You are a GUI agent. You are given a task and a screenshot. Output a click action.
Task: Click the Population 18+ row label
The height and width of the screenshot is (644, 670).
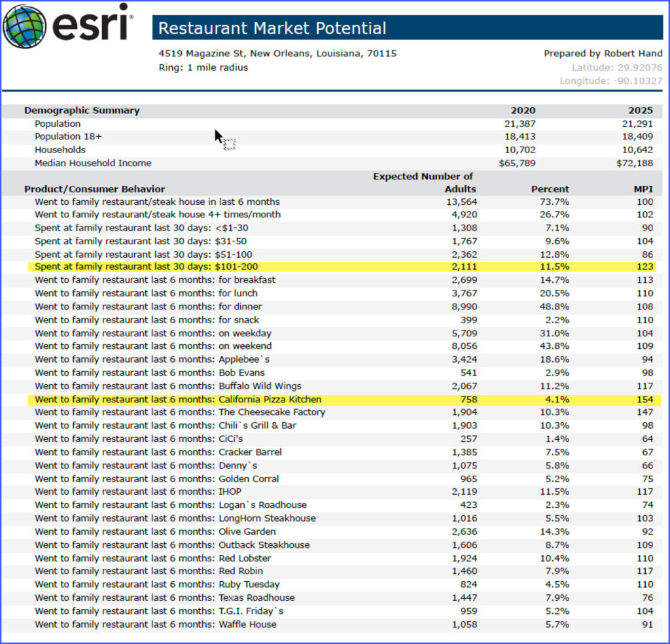click(x=68, y=136)
